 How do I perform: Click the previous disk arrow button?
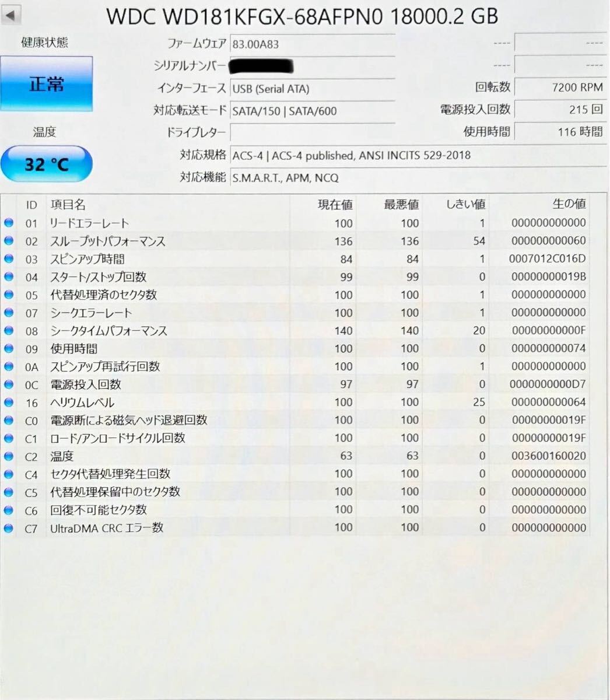[x=11, y=15]
